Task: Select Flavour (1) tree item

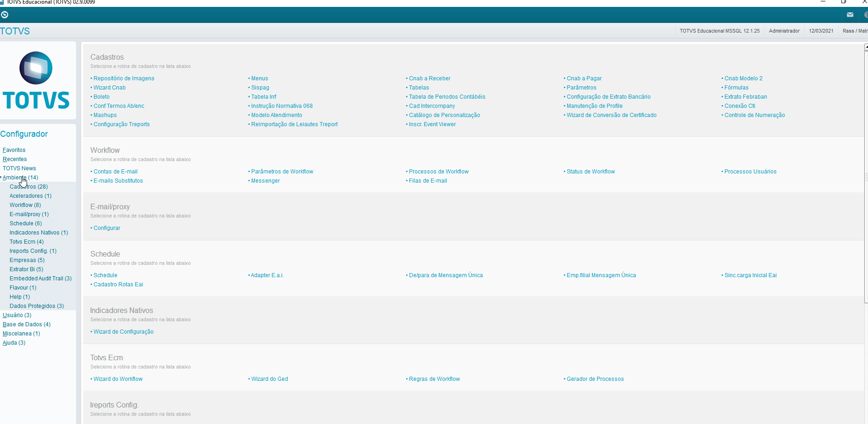Action: point(23,288)
